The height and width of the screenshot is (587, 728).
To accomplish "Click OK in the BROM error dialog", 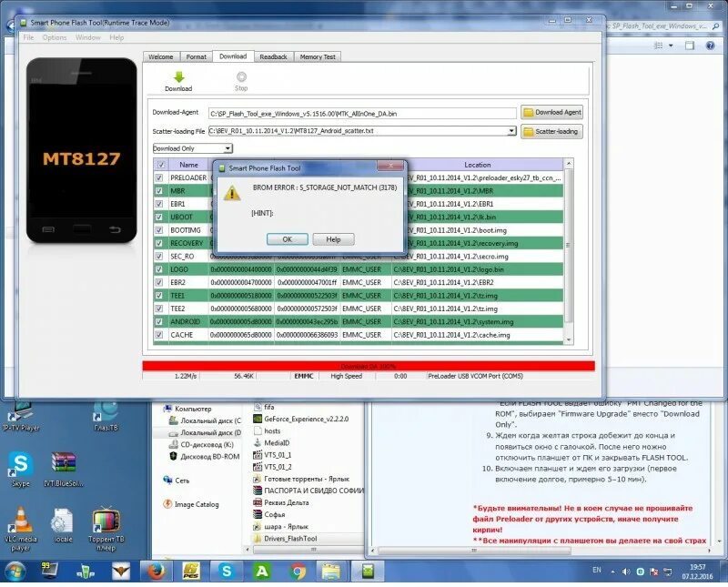I will coord(287,239).
